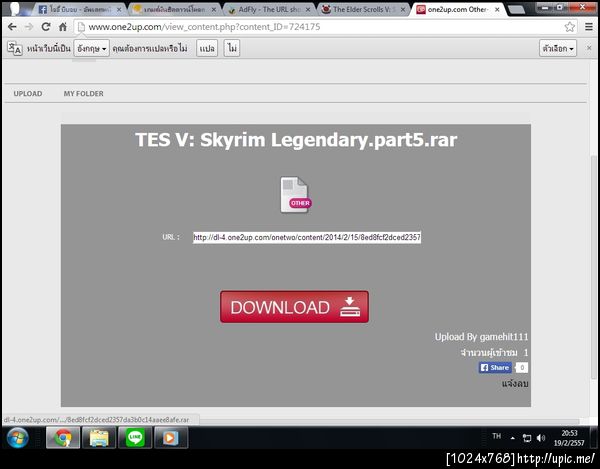Viewport: 600px width, 469px height.
Task: Open the translate options dropdown on the right
Action: (558, 49)
